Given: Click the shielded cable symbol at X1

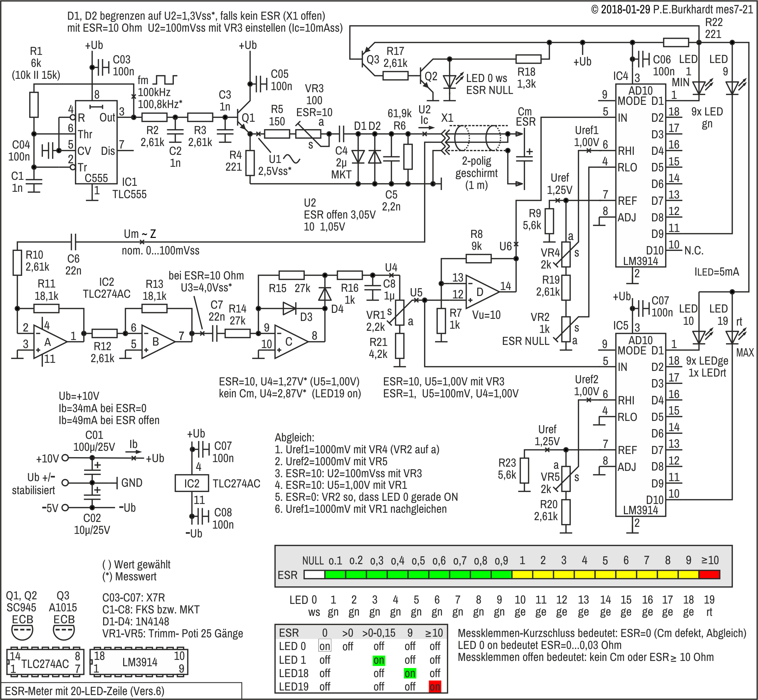Looking at the screenshot, I should [x=477, y=139].
